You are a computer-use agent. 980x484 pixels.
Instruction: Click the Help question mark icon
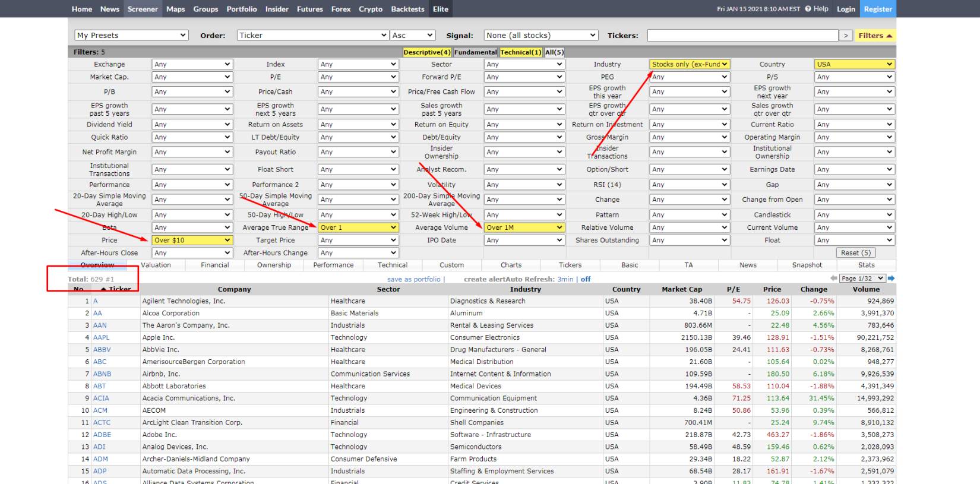[x=808, y=9]
